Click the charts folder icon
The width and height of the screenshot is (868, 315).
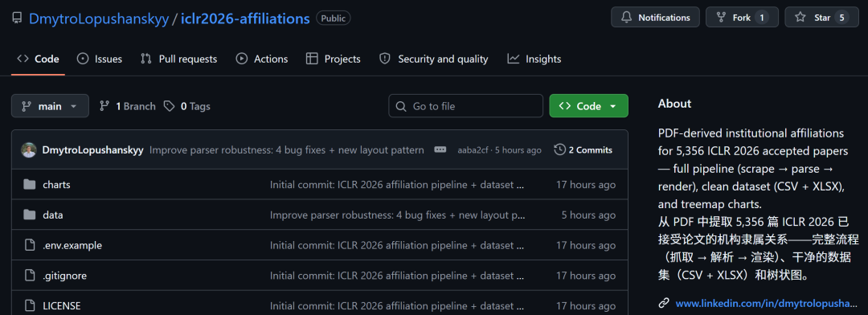(x=30, y=184)
